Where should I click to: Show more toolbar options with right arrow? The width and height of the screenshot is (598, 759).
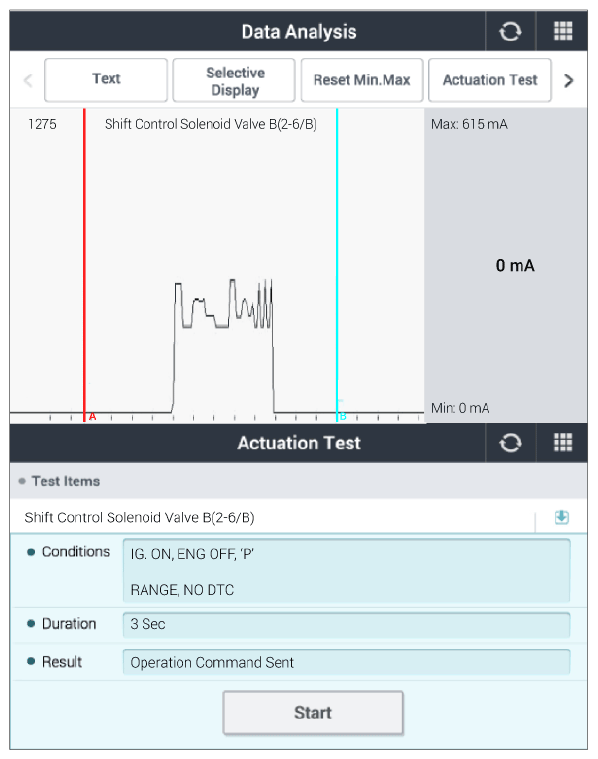click(568, 80)
